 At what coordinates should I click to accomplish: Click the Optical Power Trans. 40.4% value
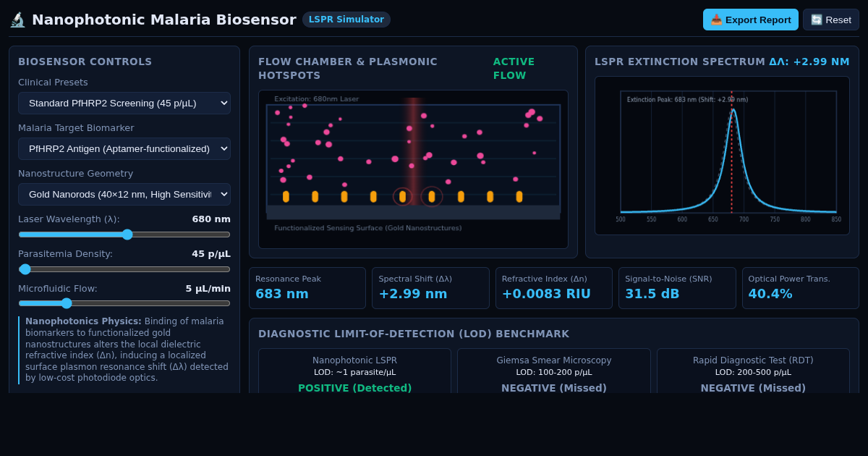pos(770,294)
